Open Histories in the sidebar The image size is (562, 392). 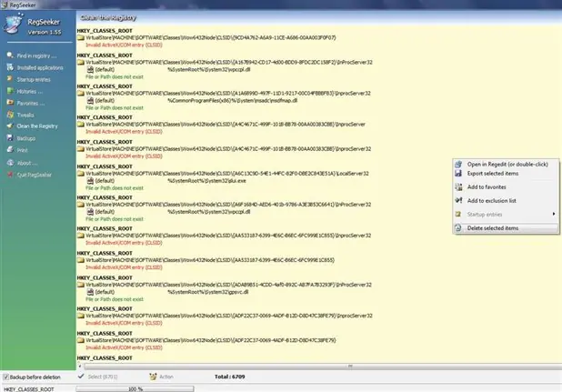(30, 91)
